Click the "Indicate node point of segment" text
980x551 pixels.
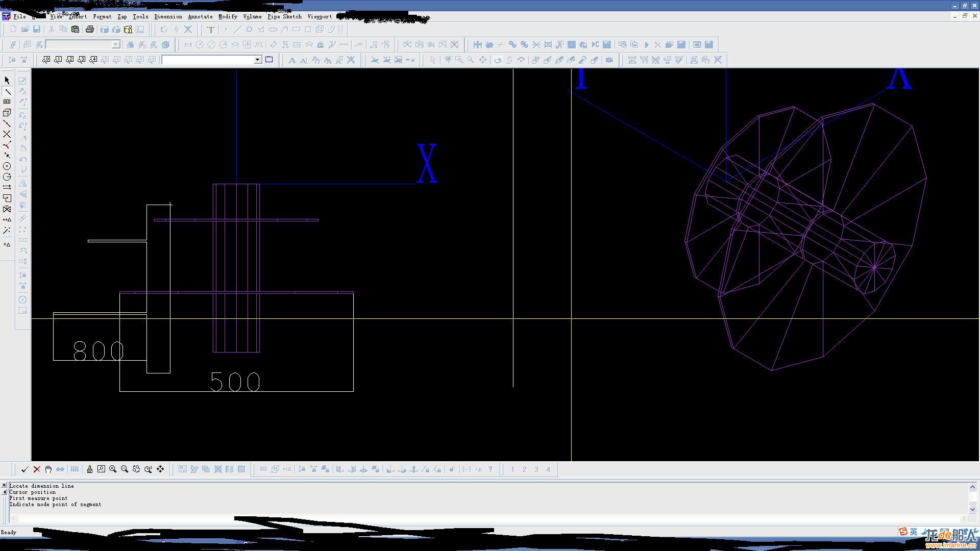(55, 504)
